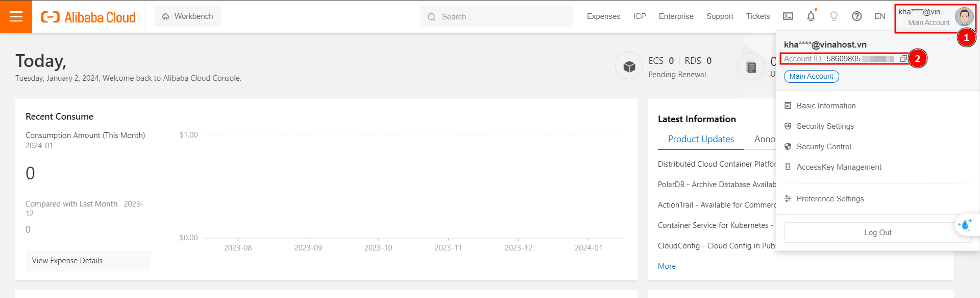Viewport: 980px width, 298px height.
Task: Open Cloud Shell terminal icon
Action: click(x=788, y=16)
